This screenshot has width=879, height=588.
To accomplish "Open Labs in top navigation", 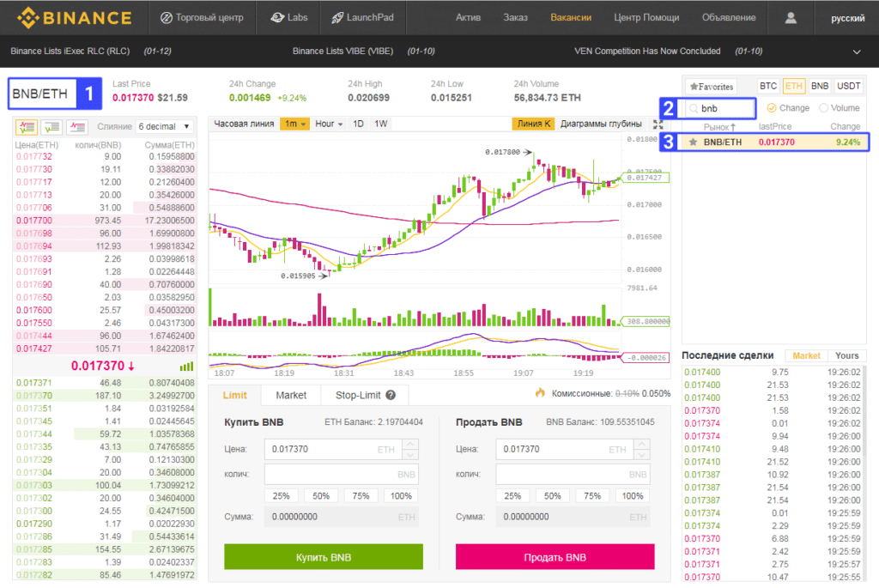I will 288,18.
